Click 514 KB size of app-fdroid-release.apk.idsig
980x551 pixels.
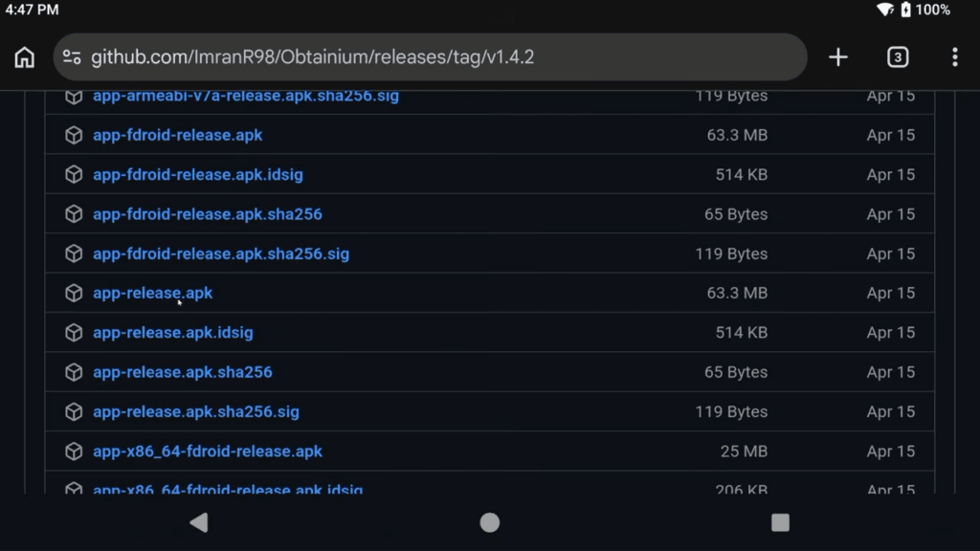tap(742, 174)
